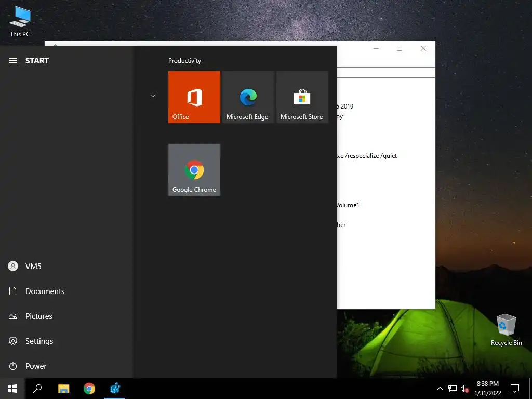Maximize the background window
This screenshot has width=532, height=399.
400,48
